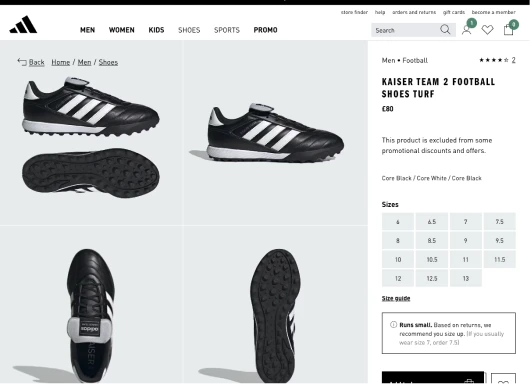Open the Size guide link
Screen dimensions: 530x384
(x=396, y=298)
